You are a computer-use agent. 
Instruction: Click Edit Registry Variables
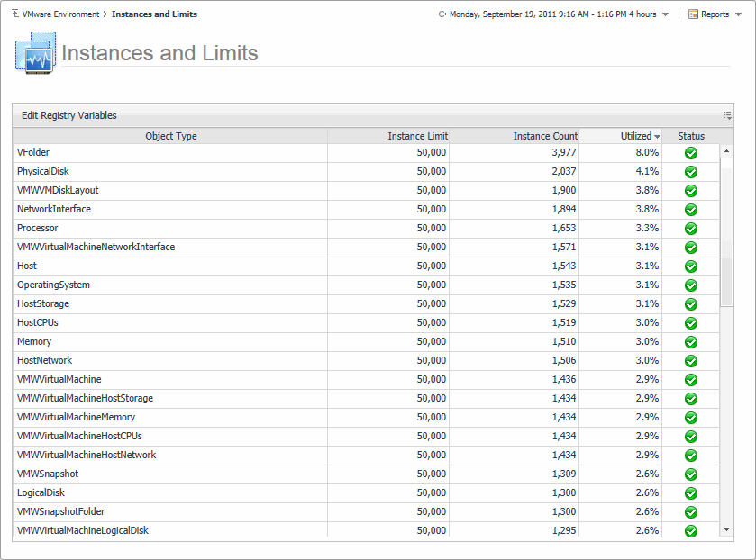tap(69, 115)
